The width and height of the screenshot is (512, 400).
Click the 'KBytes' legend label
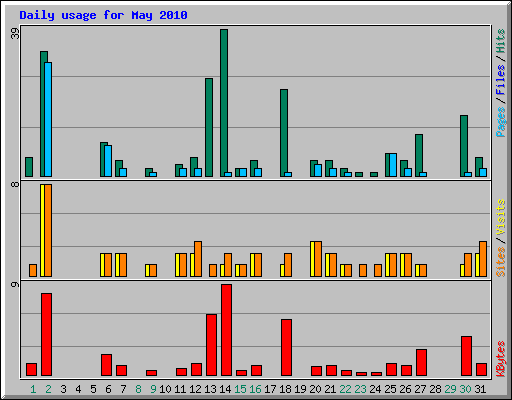point(501,359)
